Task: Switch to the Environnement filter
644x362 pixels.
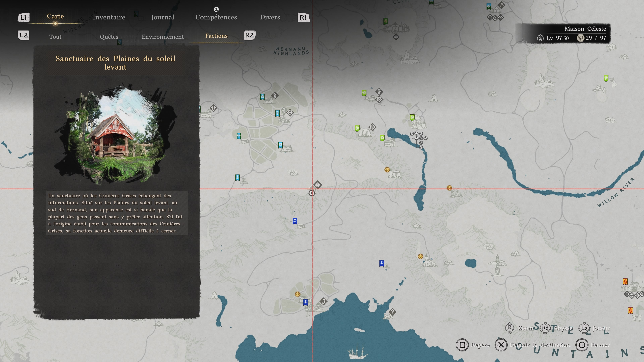Action: click(163, 37)
